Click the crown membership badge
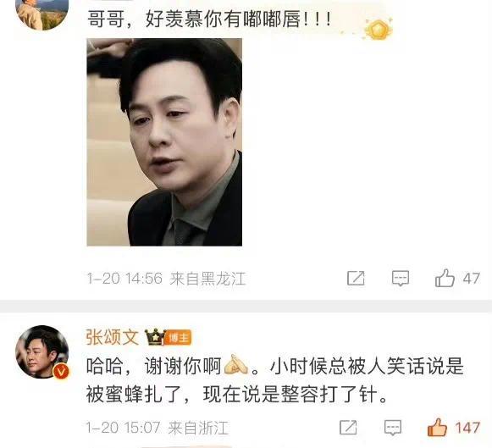This screenshot has width=492, height=448. click(155, 337)
